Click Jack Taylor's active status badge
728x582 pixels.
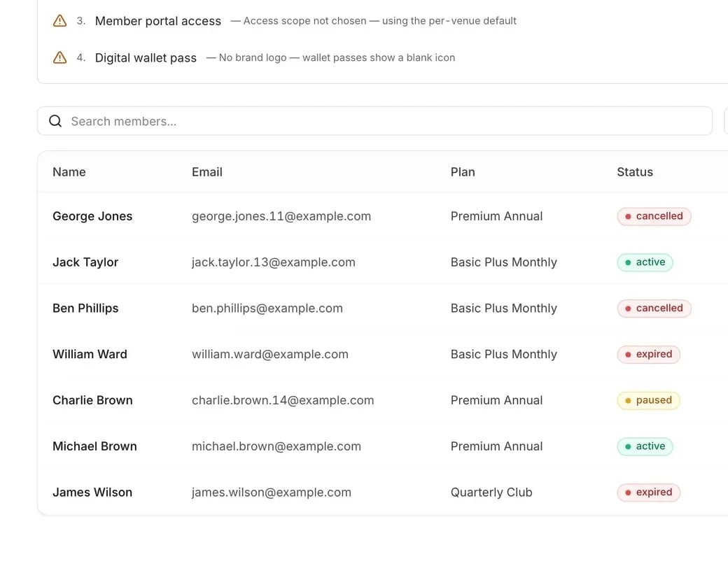pos(645,262)
